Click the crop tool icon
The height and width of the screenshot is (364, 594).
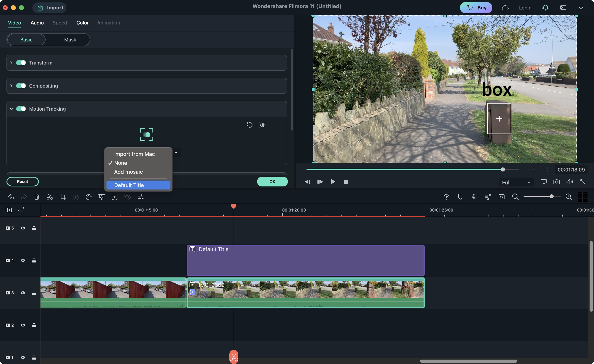click(x=62, y=197)
